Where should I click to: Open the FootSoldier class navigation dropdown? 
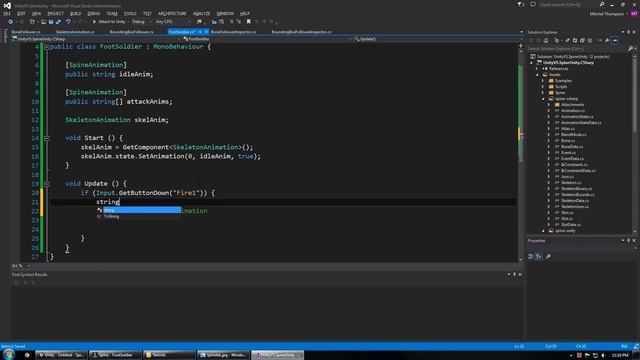pyautogui.click(x=267, y=39)
